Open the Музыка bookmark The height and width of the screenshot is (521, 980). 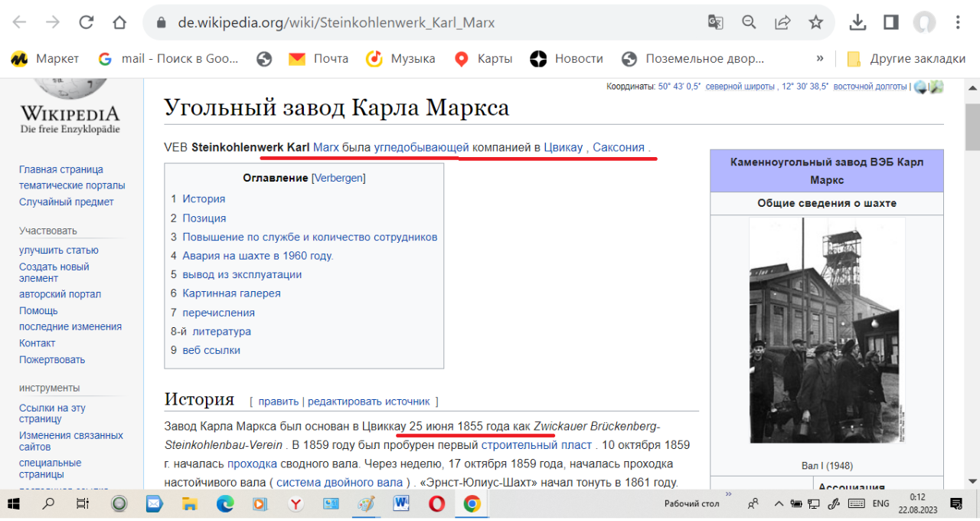[x=400, y=58]
